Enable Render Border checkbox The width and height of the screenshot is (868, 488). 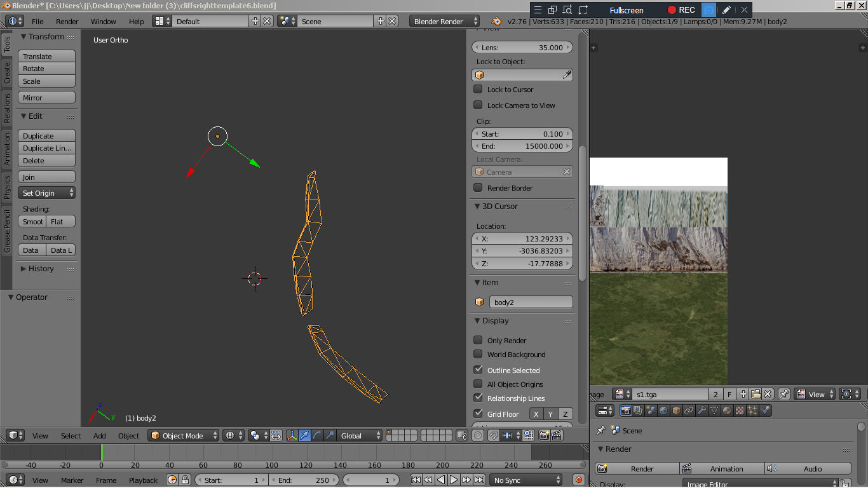(478, 188)
